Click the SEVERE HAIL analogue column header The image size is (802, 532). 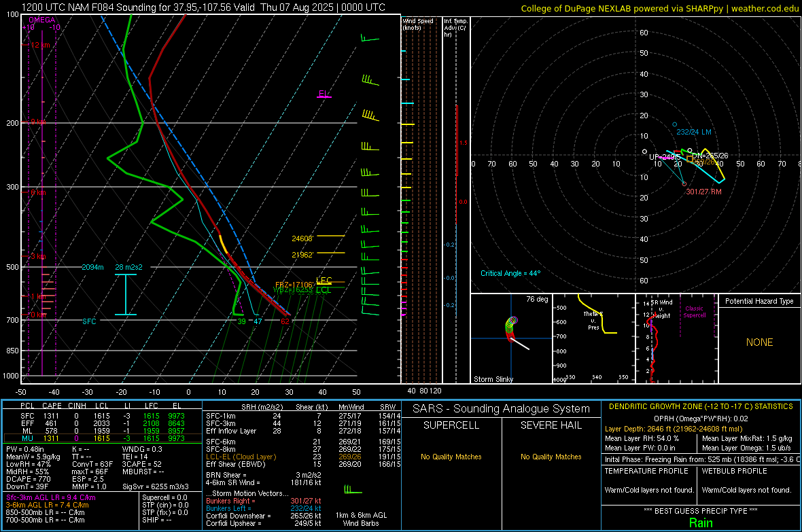(551, 425)
